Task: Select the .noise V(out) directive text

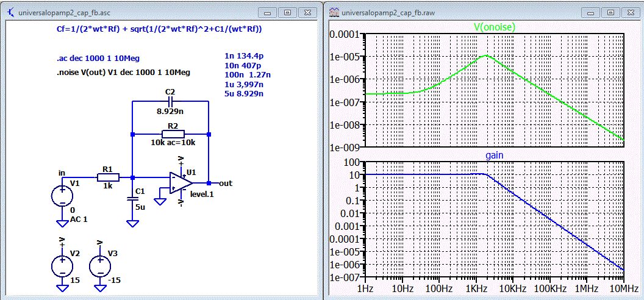Action: point(123,72)
